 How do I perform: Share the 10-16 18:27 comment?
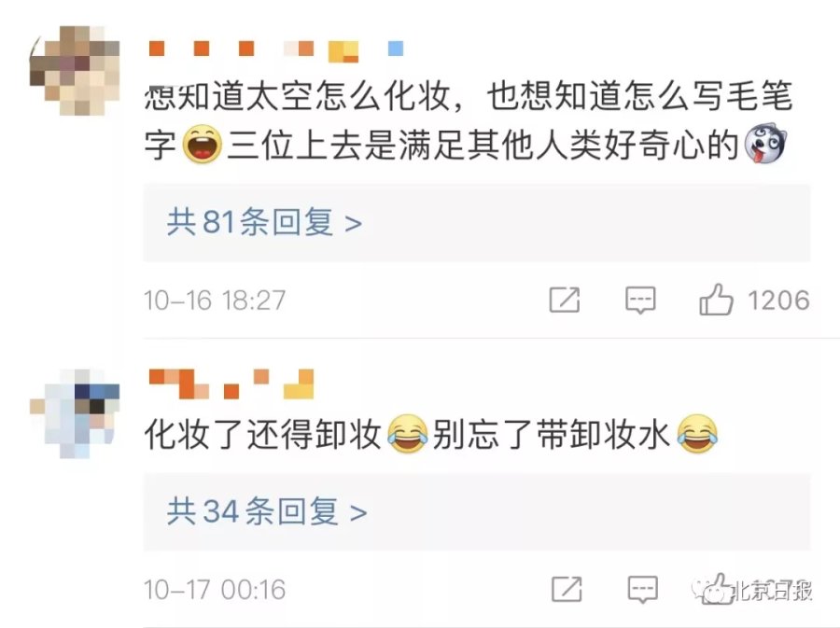(x=565, y=300)
